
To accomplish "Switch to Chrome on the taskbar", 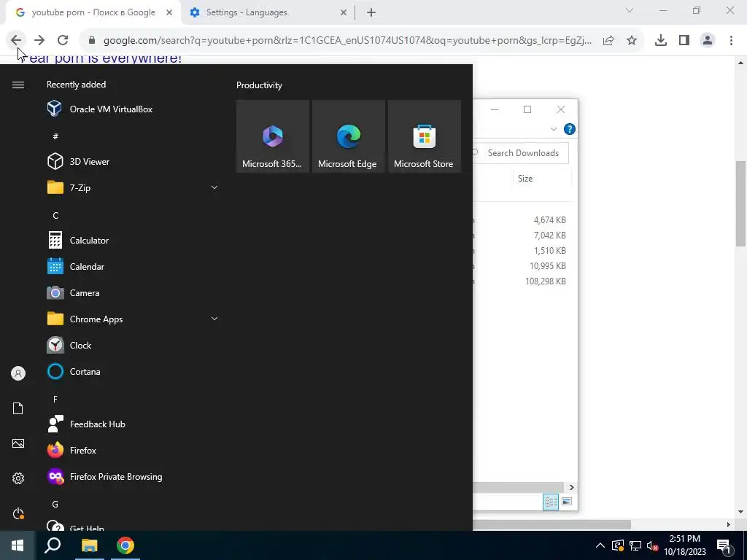I will [x=125, y=545].
